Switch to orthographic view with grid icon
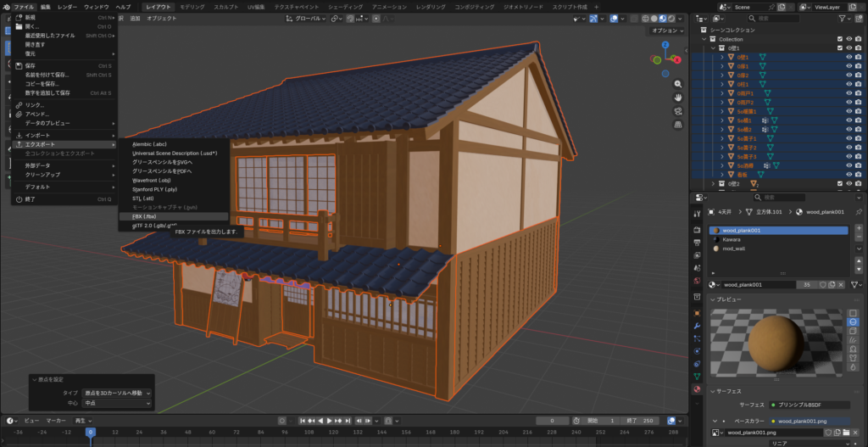868x447 pixels. [x=678, y=125]
